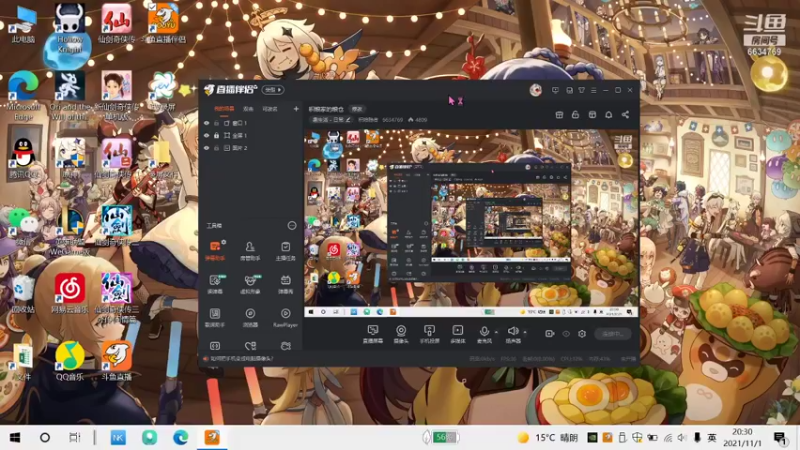Click the padlock icon above preview
The width and height of the screenshot is (800, 450).
576,115
